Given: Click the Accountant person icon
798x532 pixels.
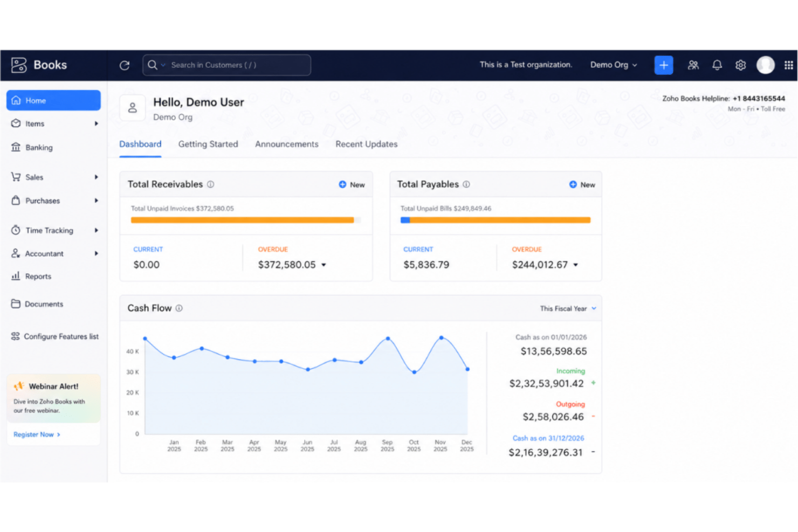Looking at the screenshot, I should click(x=16, y=253).
